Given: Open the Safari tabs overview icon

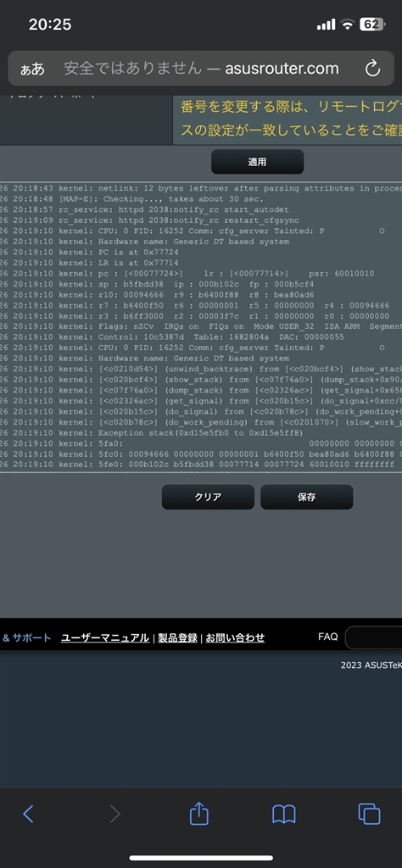Looking at the screenshot, I should pyautogui.click(x=369, y=813).
